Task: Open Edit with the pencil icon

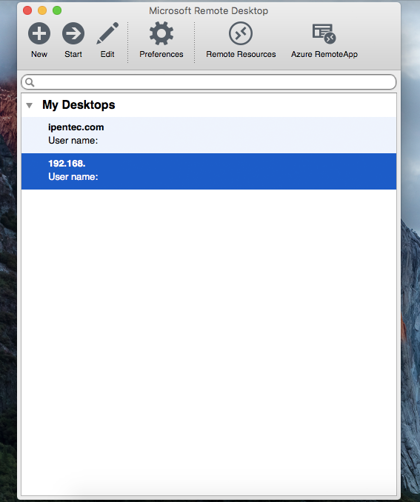Action: click(107, 33)
